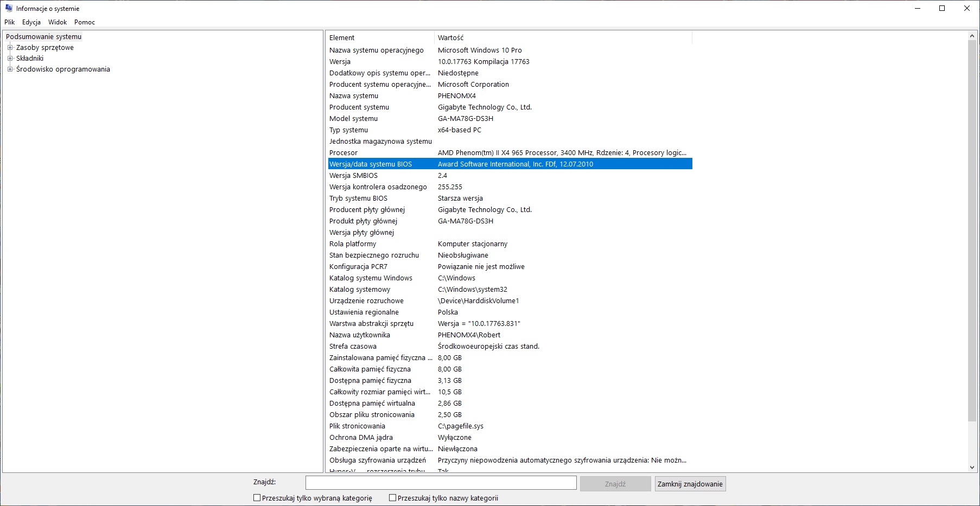The image size is (980, 506).
Task: Select the Konfiguracja PCR7 row
Action: pyautogui.click(x=510, y=267)
